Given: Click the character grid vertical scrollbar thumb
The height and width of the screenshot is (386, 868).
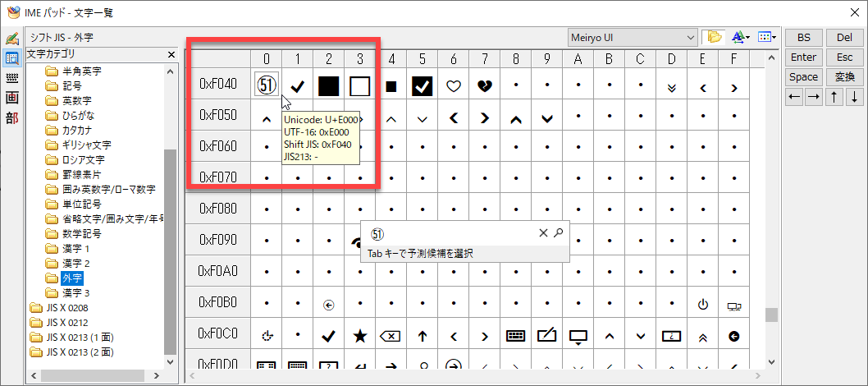Looking at the screenshot, I should (x=770, y=315).
